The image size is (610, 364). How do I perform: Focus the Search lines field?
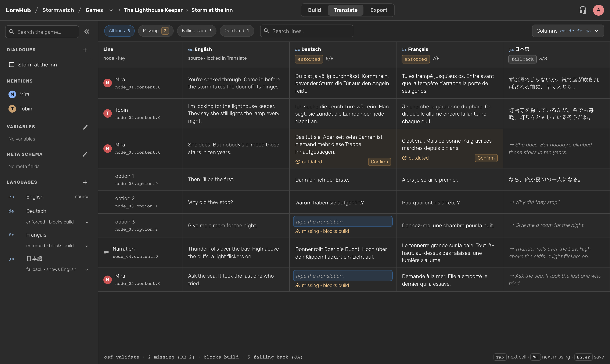click(307, 31)
